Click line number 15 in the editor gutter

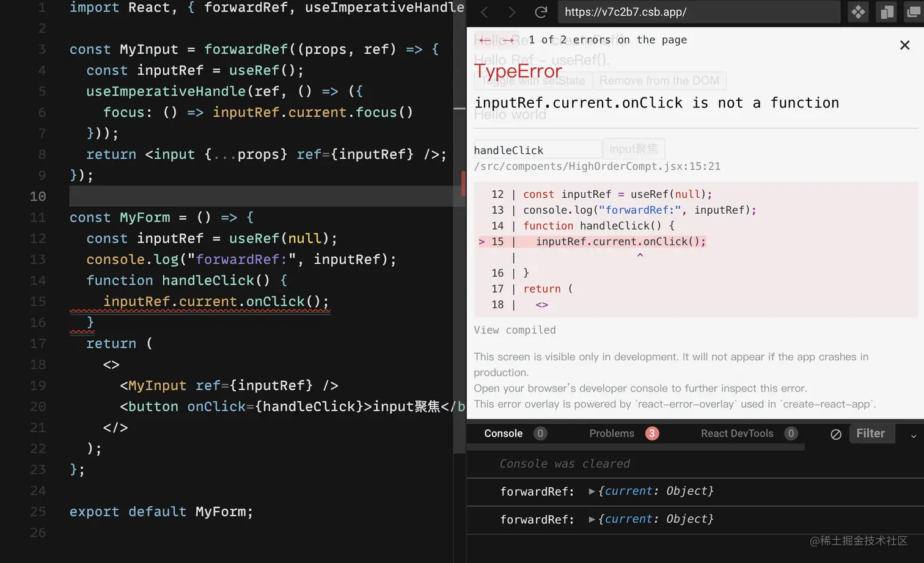(38, 302)
